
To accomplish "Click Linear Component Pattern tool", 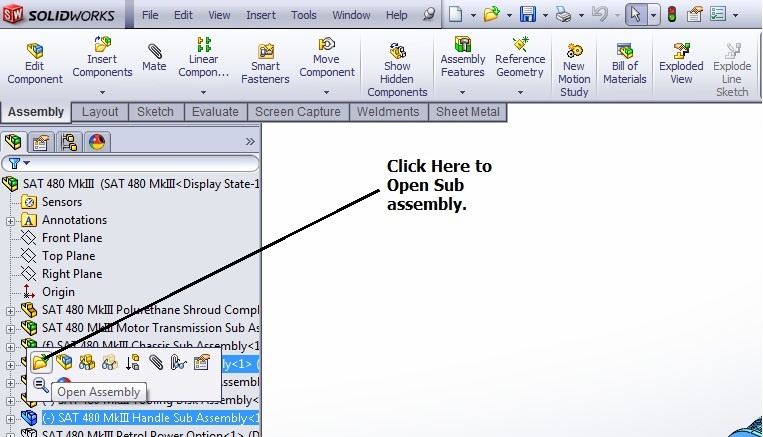I will tap(203, 57).
